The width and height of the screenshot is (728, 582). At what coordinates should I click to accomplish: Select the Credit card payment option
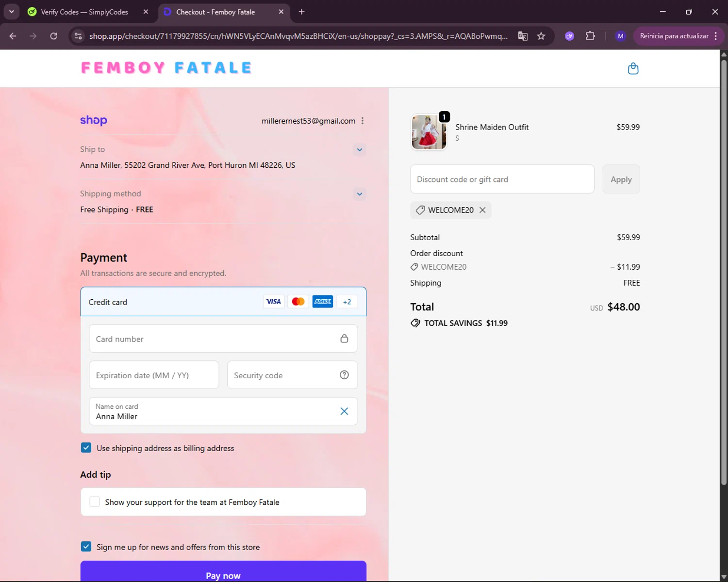click(x=223, y=302)
